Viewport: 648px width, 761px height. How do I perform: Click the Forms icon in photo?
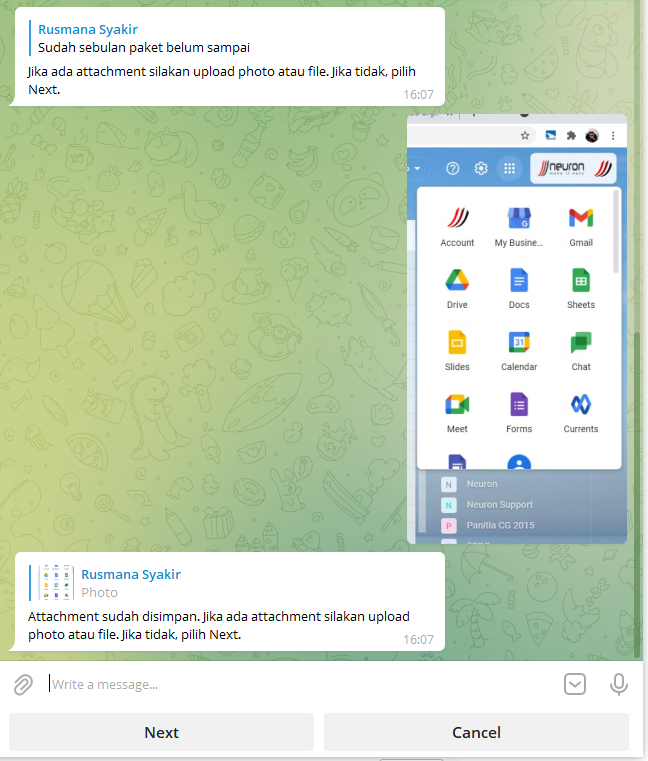click(x=519, y=405)
